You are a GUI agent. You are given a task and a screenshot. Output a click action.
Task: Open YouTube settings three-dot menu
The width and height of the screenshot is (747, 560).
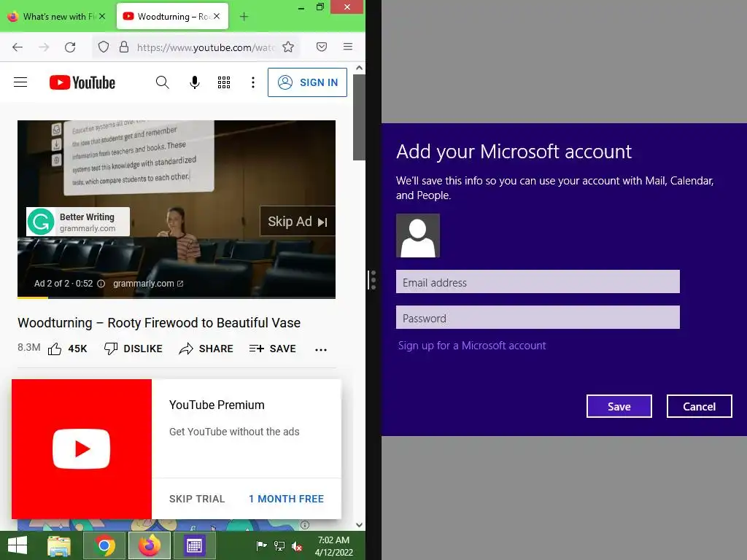[253, 82]
